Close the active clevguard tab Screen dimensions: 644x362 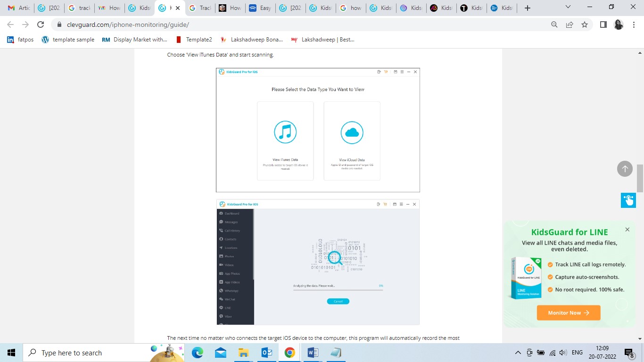[x=178, y=8]
